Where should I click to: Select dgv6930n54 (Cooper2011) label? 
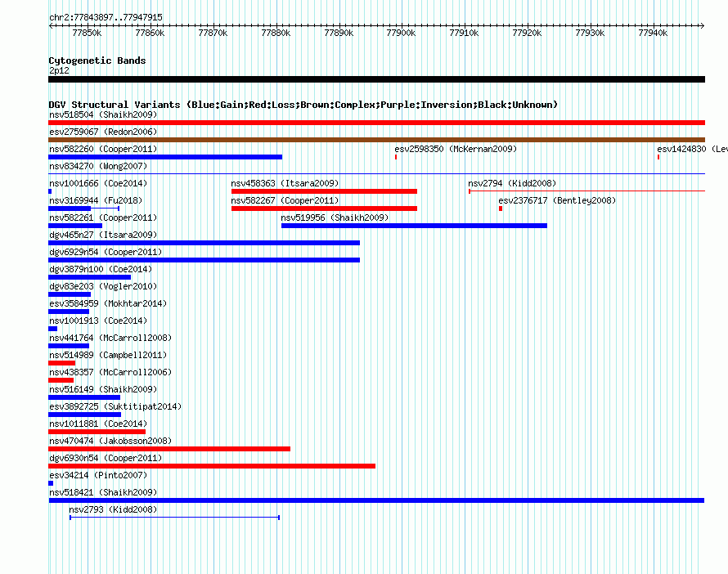106,458
